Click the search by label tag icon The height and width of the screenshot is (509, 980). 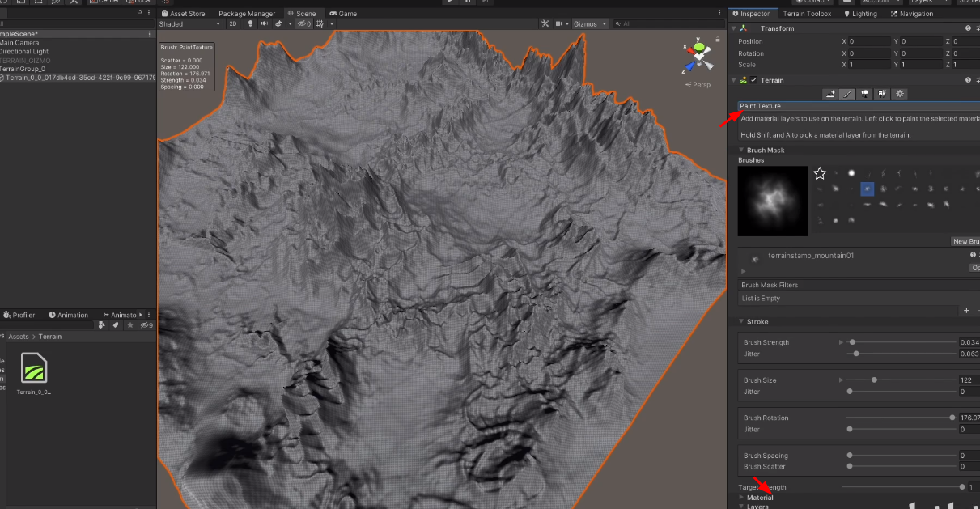tap(116, 325)
